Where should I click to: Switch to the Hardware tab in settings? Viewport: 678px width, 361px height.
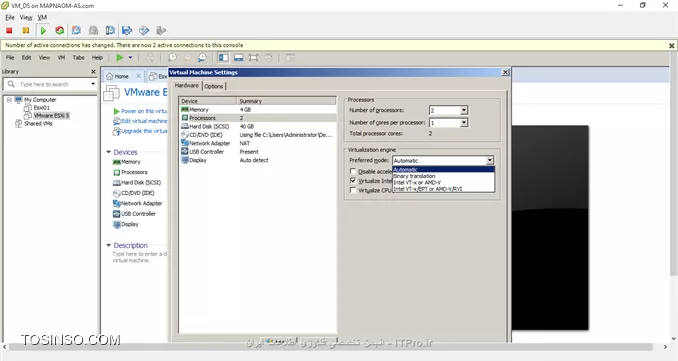coord(186,86)
